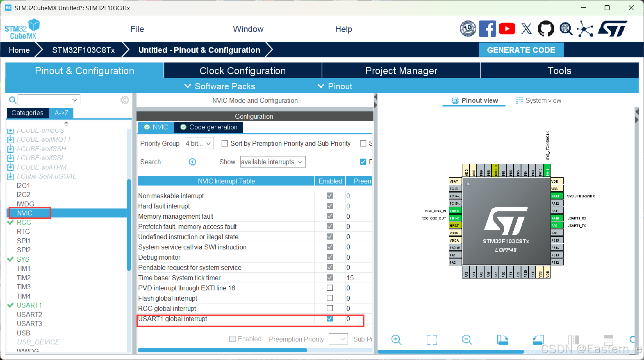Switch to Clock Configuration tab
The width and height of the screenshot is (644, 360).
(243, 70)
